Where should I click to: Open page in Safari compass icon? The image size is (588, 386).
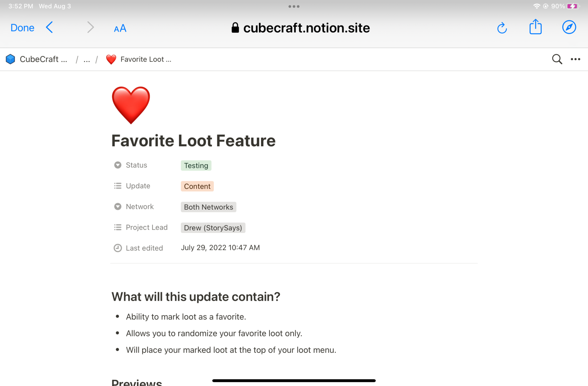569,27
